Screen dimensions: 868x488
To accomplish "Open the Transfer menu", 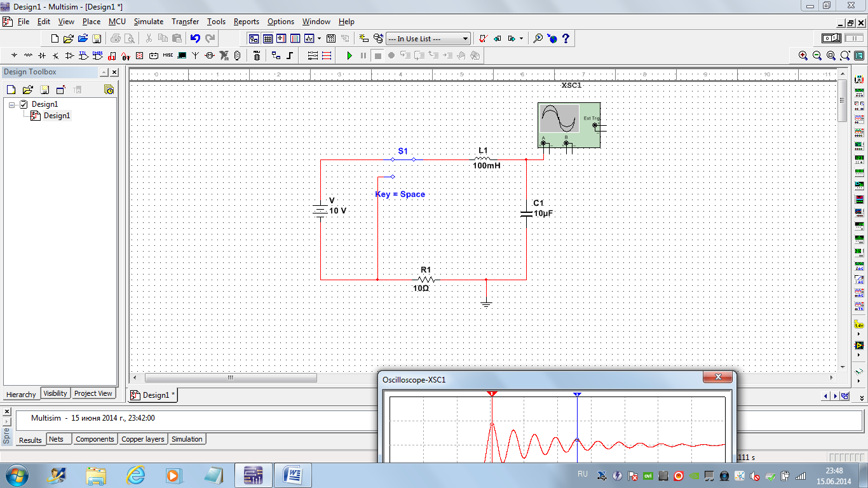I will pos(185,21).
